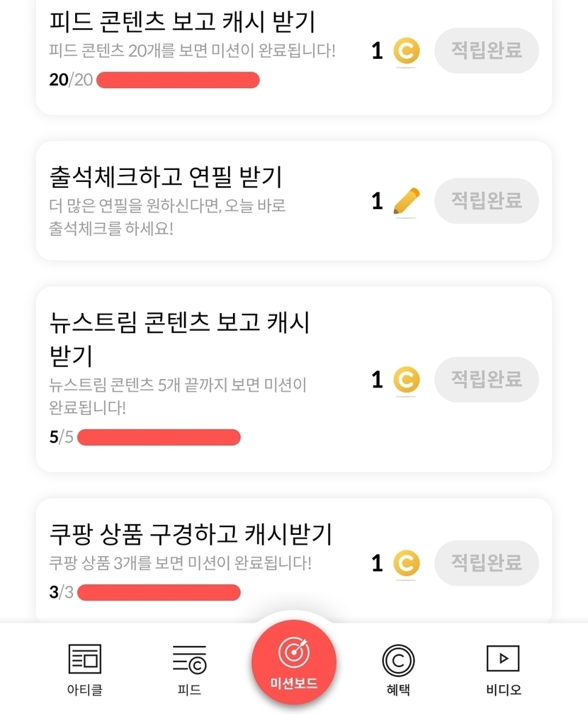Tap the gold coin in 쿠팡 상품 mission
The image size is (588, 714).
[406, 564]
